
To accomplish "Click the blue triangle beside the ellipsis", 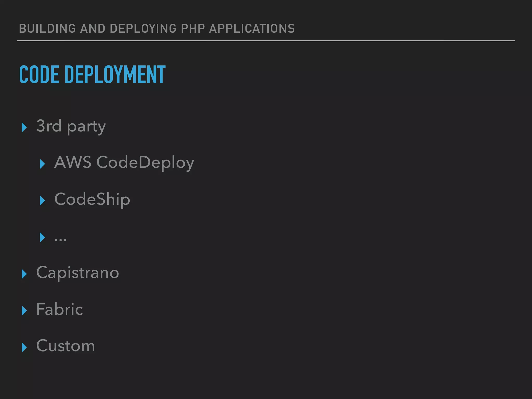I will coord(42,237).
